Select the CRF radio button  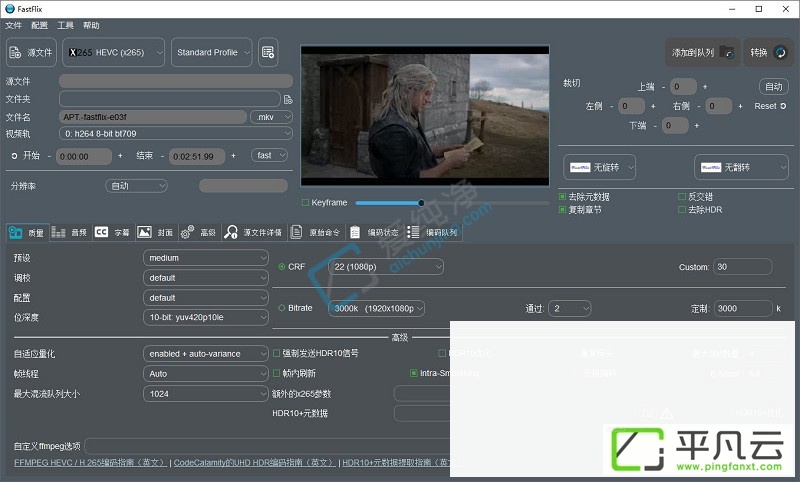click(x=282, y=267)
